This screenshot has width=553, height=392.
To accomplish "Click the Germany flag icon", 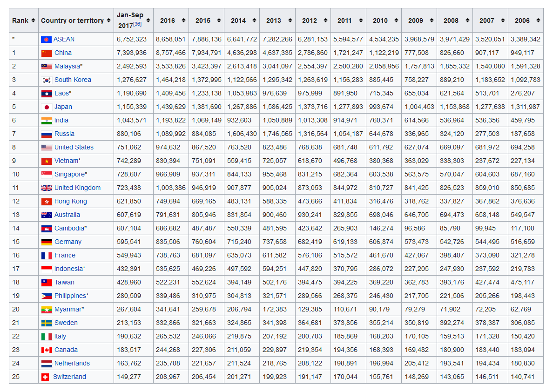I will coord(47,242).
